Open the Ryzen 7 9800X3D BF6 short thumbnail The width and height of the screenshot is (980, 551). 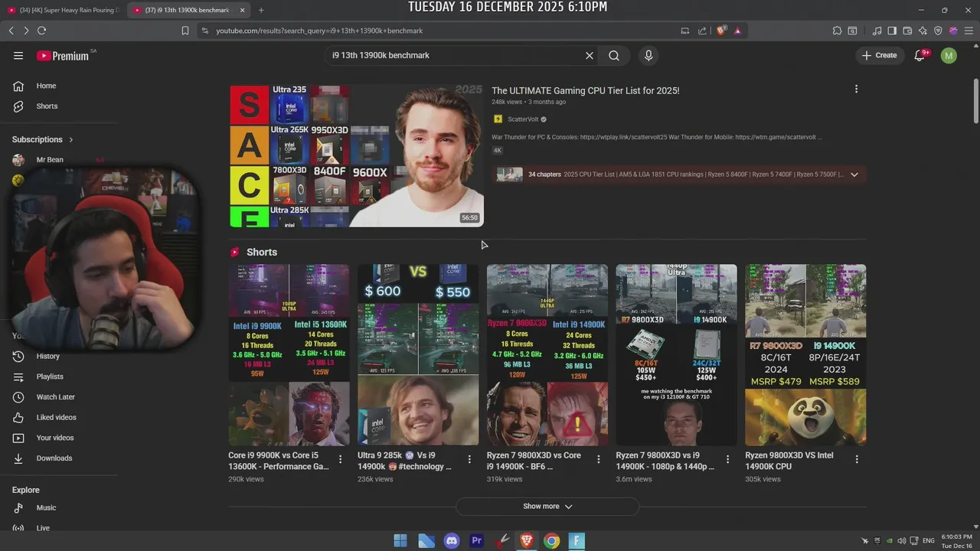tap(547, 355)
